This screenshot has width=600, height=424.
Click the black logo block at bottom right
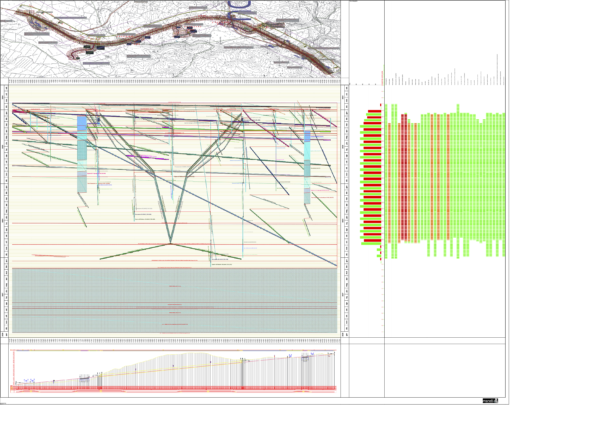(x=489, y=401)
